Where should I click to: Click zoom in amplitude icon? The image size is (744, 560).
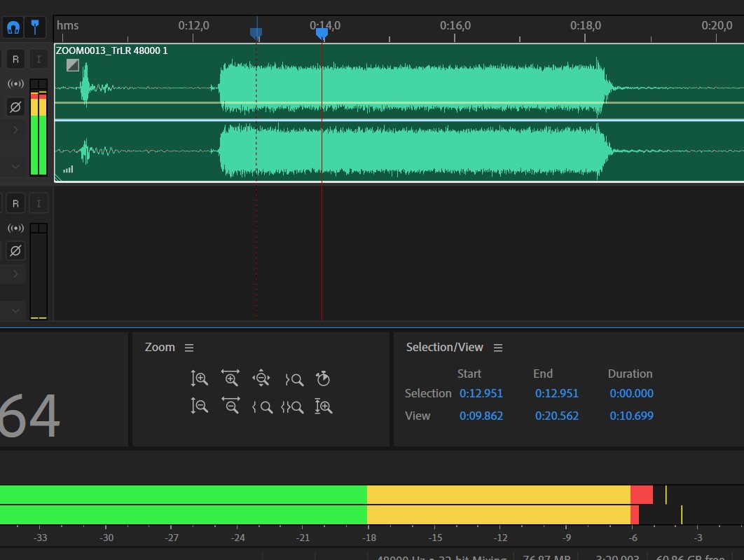click(199, 378)
